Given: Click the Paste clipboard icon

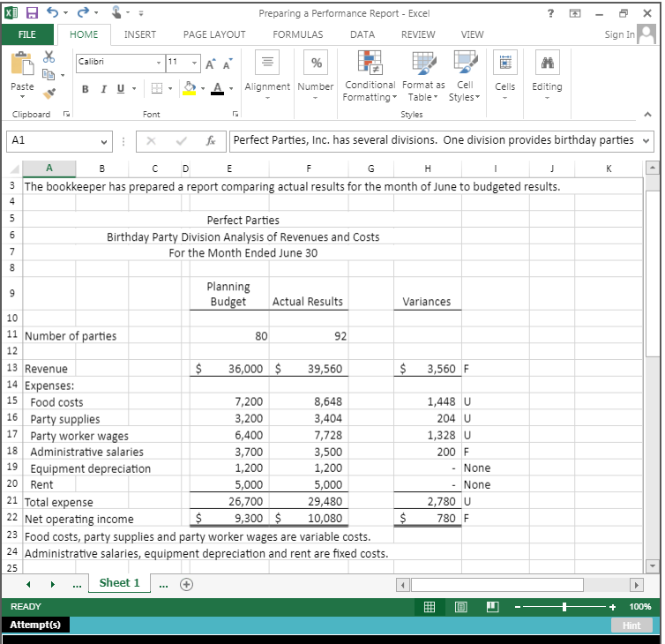Looking at the screenshot, I should [22, 64].
